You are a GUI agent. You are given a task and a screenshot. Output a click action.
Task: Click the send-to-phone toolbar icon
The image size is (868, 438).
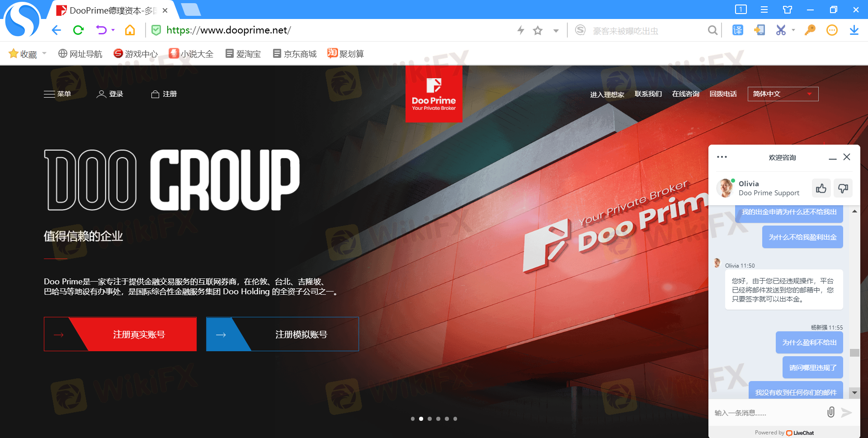(x=759, y=30)
